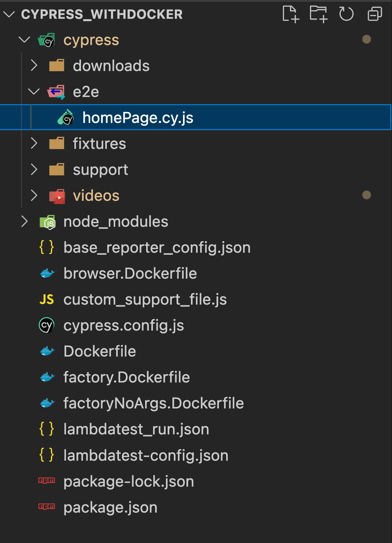Click the lambdatest-config.json braces icon
Image resolution: width=392 pixels, height=543 pixels.
point(47,455)
